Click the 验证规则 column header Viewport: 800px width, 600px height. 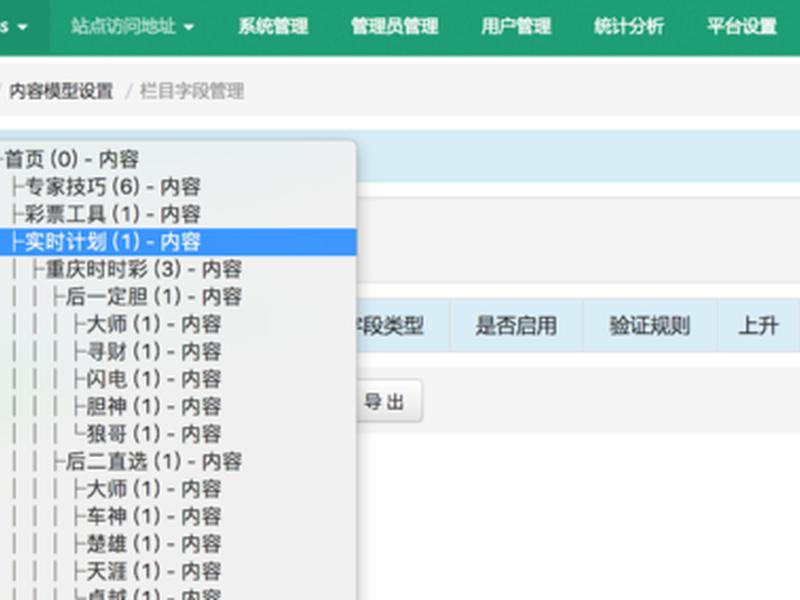(x=650, y=326)
